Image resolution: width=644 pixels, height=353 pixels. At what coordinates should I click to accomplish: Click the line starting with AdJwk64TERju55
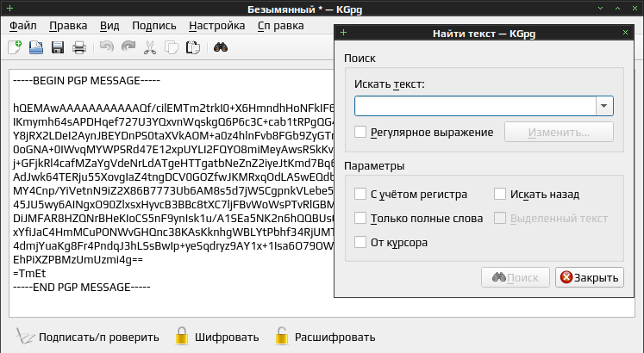pyautogui.click(x=173, y=176)
